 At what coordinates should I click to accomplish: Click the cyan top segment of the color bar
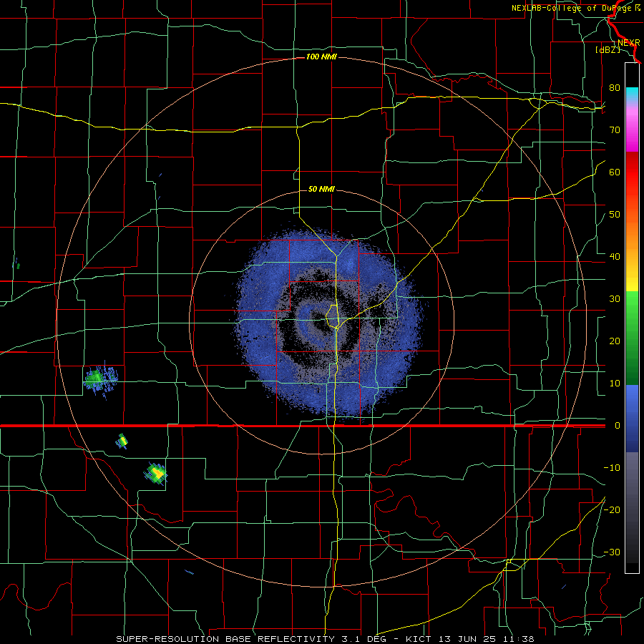click(x=632, y=94)
